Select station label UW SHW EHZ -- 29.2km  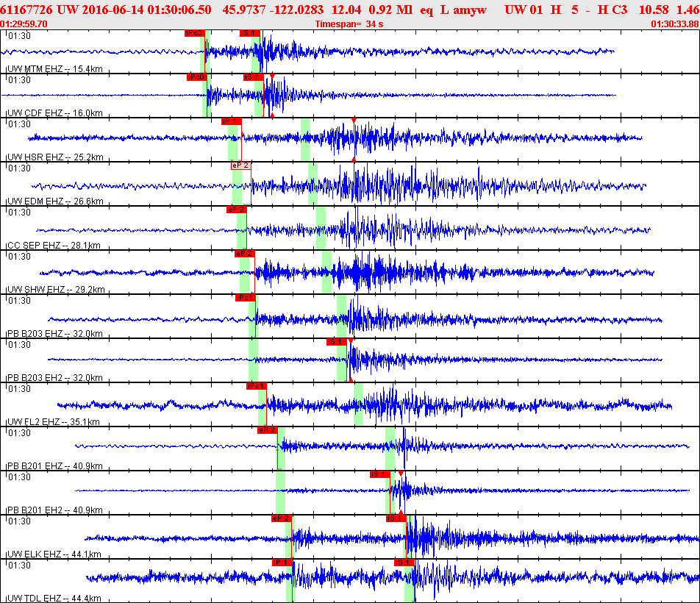coord(56,290)
